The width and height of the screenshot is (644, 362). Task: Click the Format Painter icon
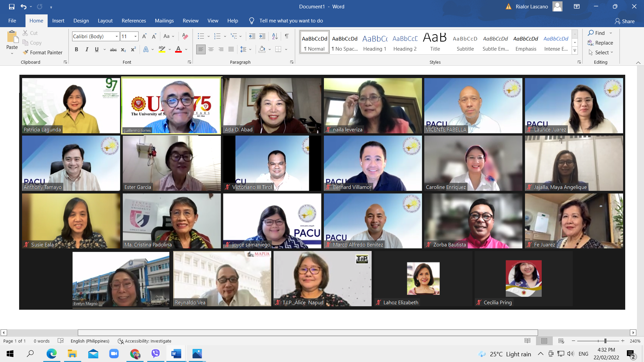tap(26, 52)
